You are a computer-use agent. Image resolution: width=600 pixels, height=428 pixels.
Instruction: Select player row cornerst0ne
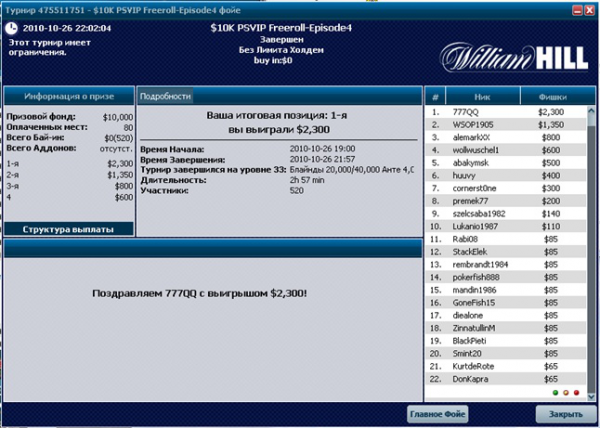tap(505, 188)
